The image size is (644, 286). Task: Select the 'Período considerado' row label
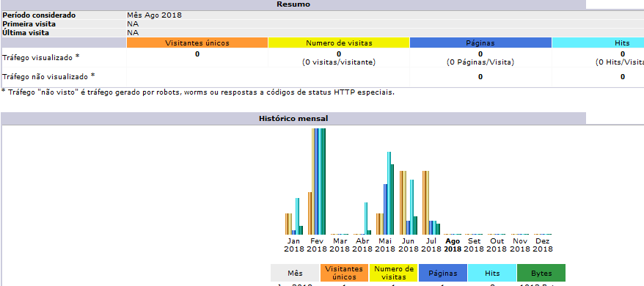click(39, 15)
